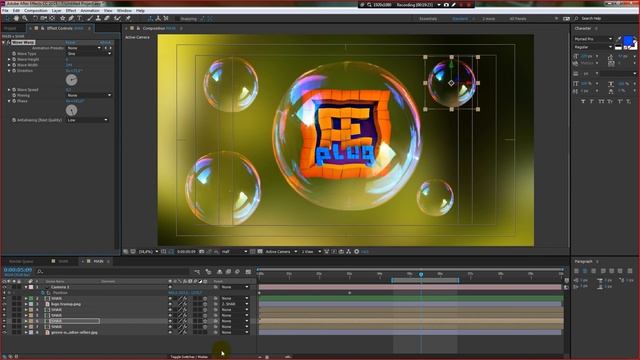Open the Active Camera view dropdown
The image size is (640, 360).
click(281, 251)
